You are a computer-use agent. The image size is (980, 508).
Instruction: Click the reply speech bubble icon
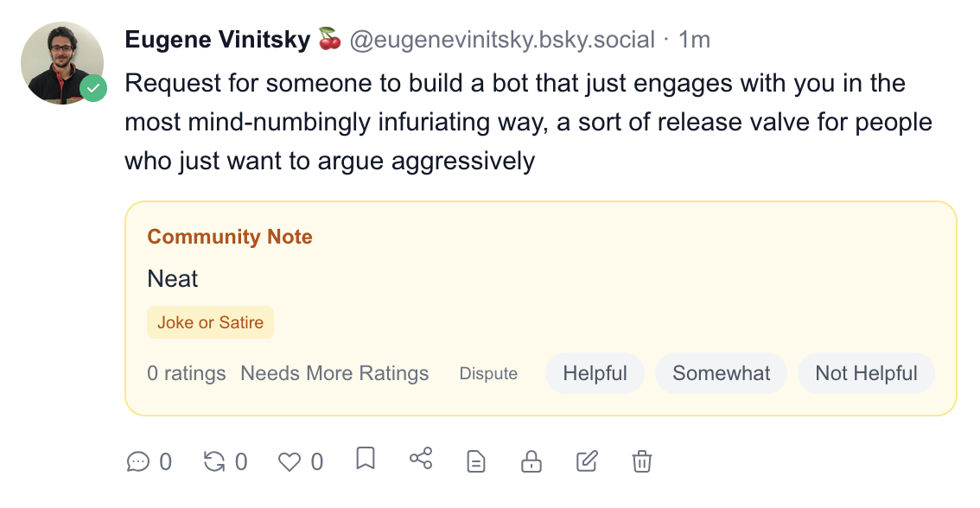click(x=137, y=461)
